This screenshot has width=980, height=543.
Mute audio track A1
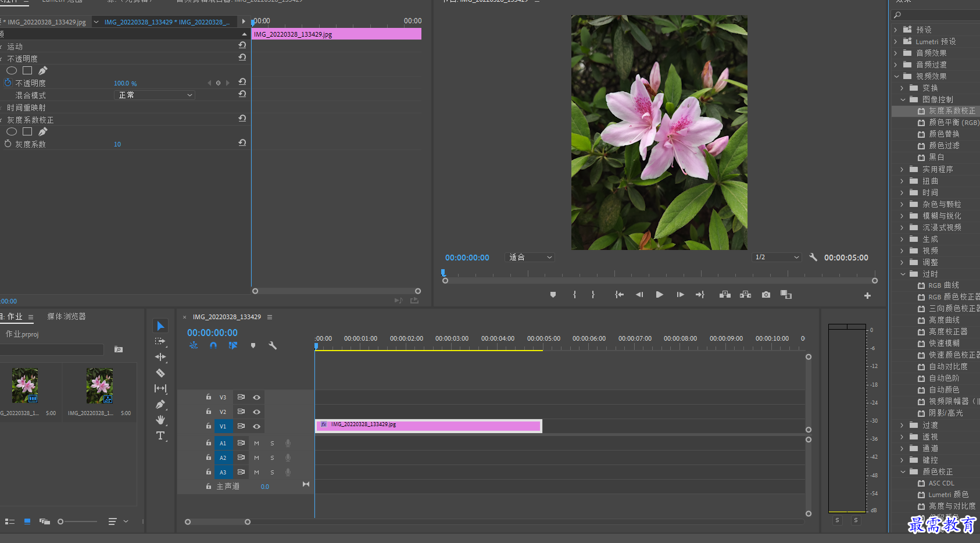(x=256, y=443)
